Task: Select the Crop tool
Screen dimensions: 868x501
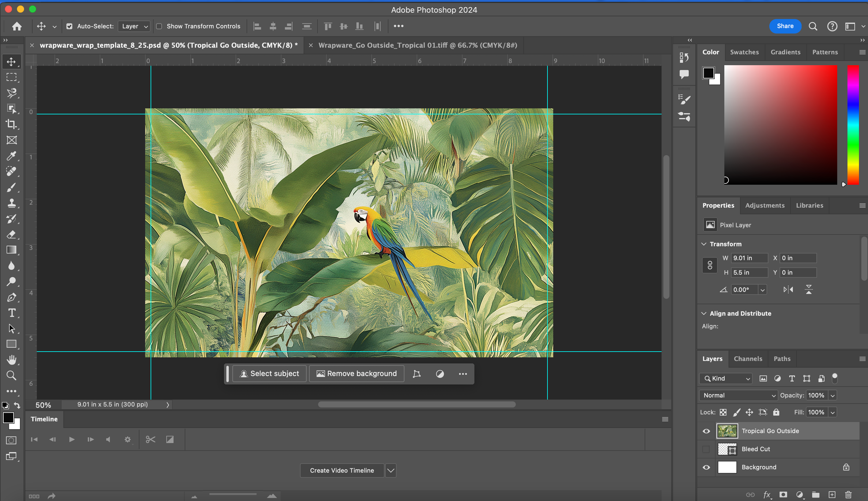Action: click(11, 124)
